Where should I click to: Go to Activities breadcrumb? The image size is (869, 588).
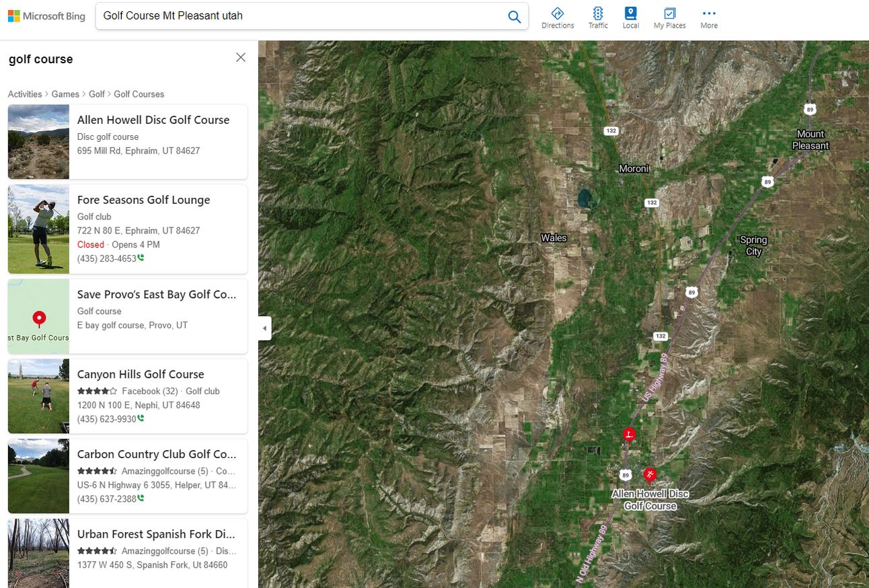pos(25,94)
